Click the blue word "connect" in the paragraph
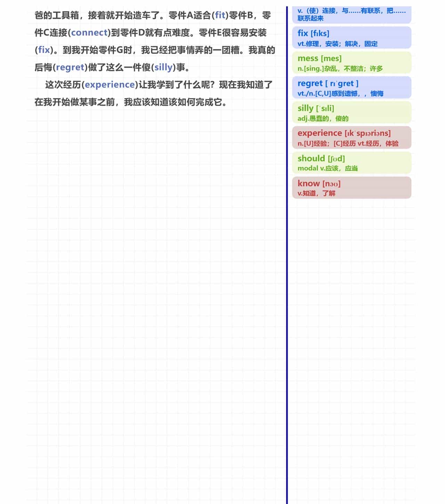Screen dimensions: 445x504 (89, 33)
